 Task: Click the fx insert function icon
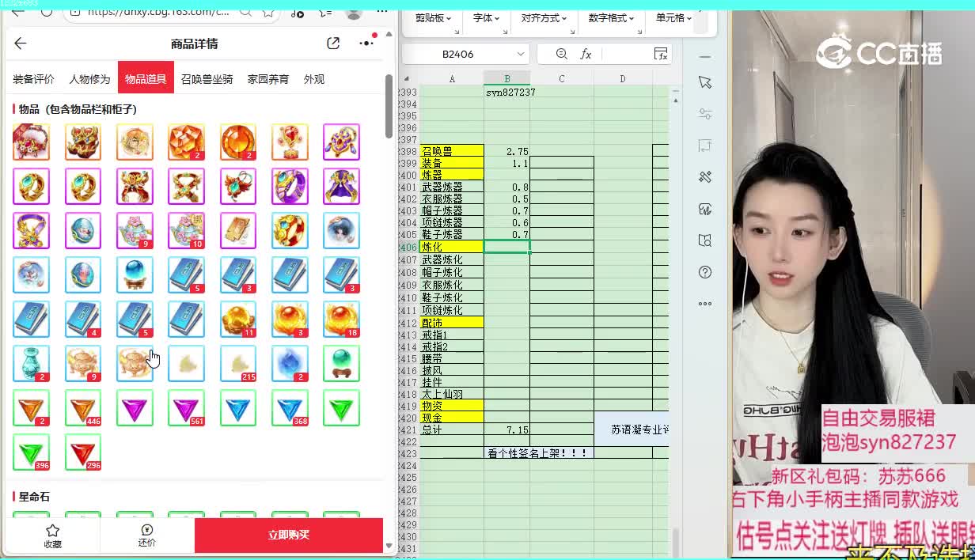[x=586, y=54]
